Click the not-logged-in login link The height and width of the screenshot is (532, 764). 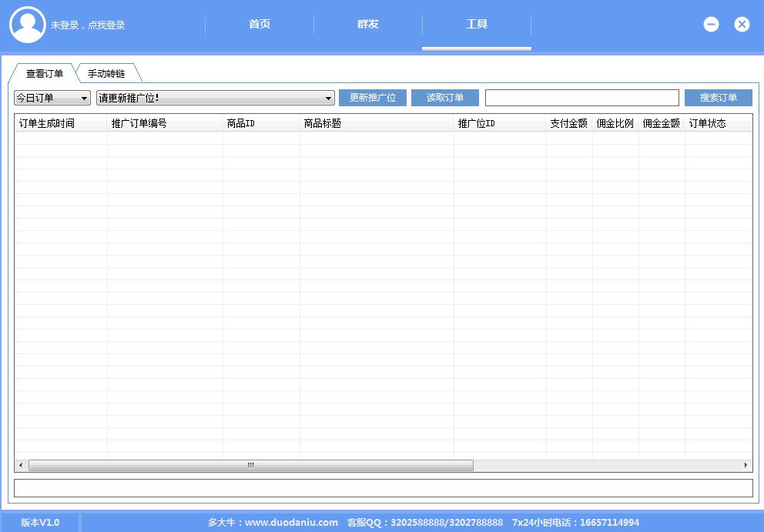[88, 25]
